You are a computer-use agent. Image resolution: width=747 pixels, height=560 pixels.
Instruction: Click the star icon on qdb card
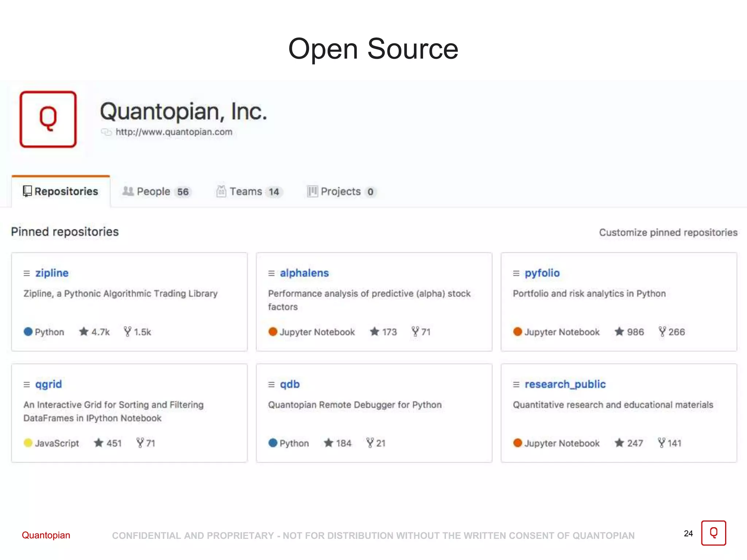329,443
